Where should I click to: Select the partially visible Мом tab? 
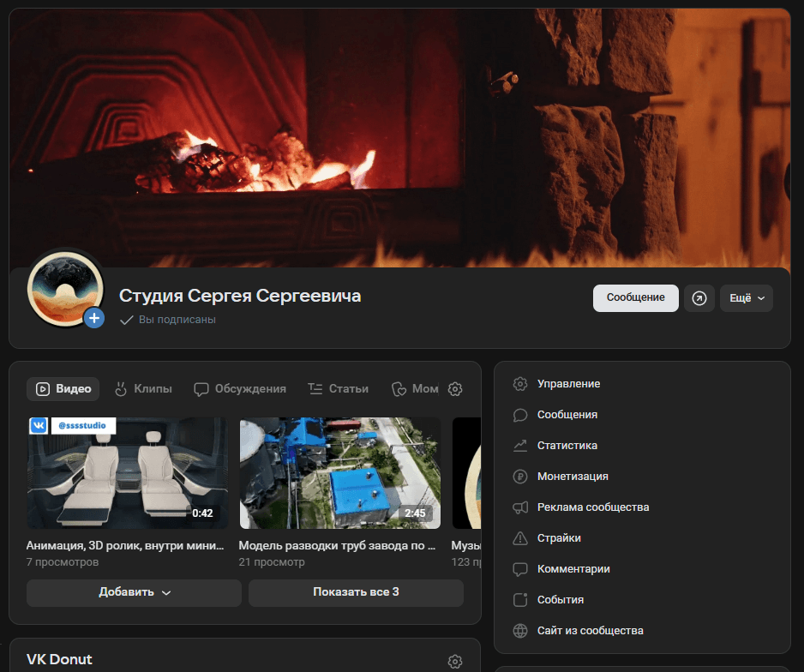pyautogui.click(x=414, y=389)
